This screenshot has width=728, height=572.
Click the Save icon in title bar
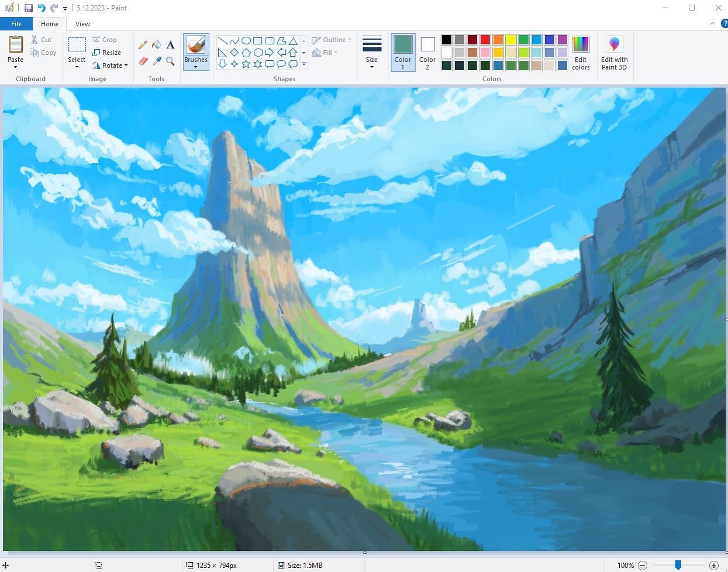[x=28, y=8]
